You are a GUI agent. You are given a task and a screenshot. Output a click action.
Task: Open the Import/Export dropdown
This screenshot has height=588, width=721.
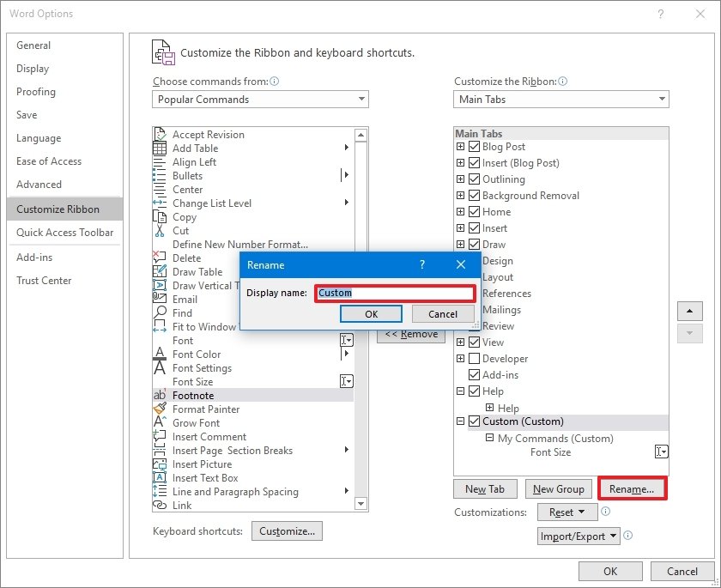[579, 536]
